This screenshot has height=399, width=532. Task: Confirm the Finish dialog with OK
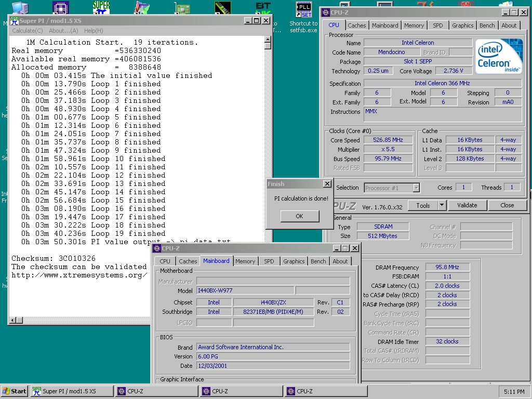click(300, 216)
